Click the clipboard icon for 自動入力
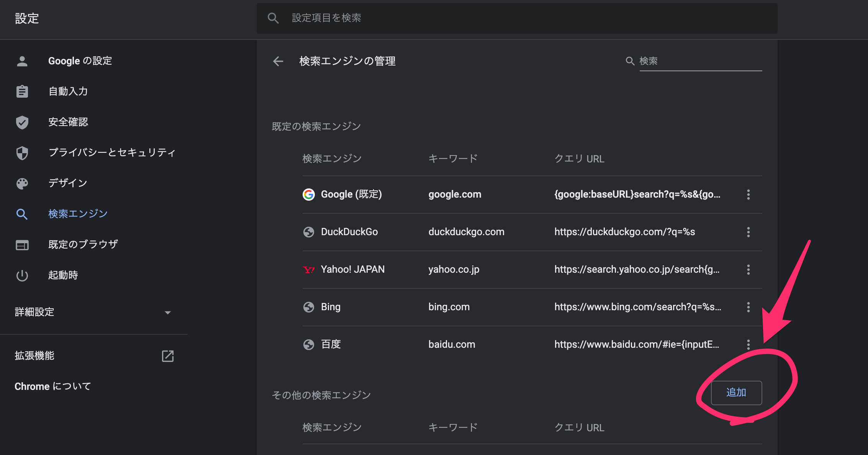Viewport: 868px width, 455px height. point(22,92)
